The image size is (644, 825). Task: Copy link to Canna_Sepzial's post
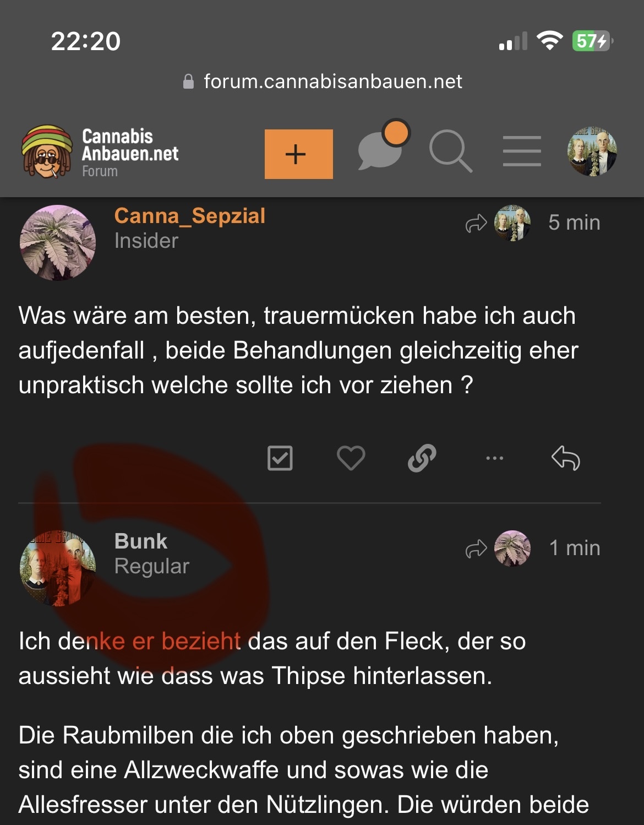click(x=422, y=458)
